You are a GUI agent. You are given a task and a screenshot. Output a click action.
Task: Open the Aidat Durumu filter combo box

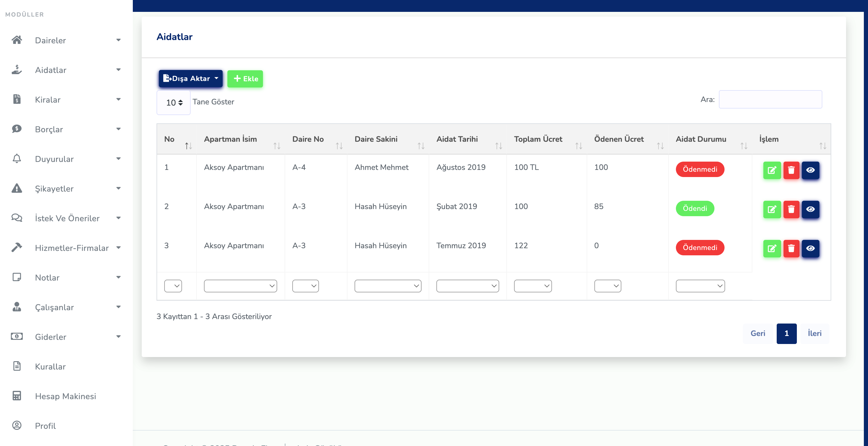(x=700, y=286)
